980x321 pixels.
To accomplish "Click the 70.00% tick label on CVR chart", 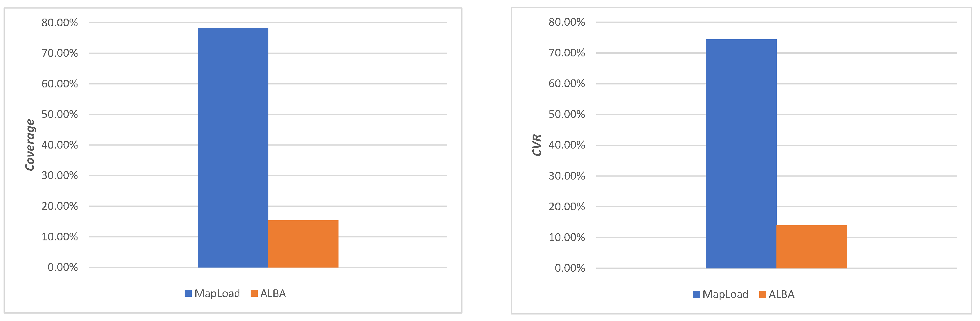I will (x=566, y=53).
